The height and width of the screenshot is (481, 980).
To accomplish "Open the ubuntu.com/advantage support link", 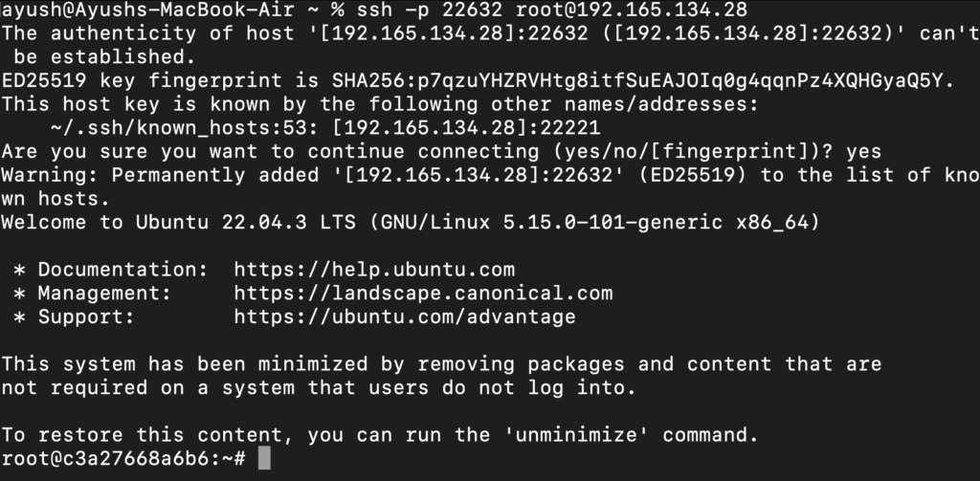I will coord(405,317).
